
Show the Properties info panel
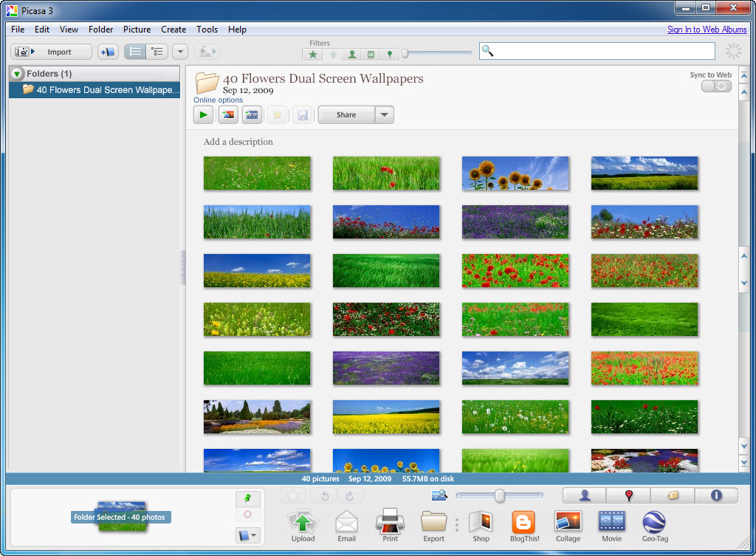point(716,495)
